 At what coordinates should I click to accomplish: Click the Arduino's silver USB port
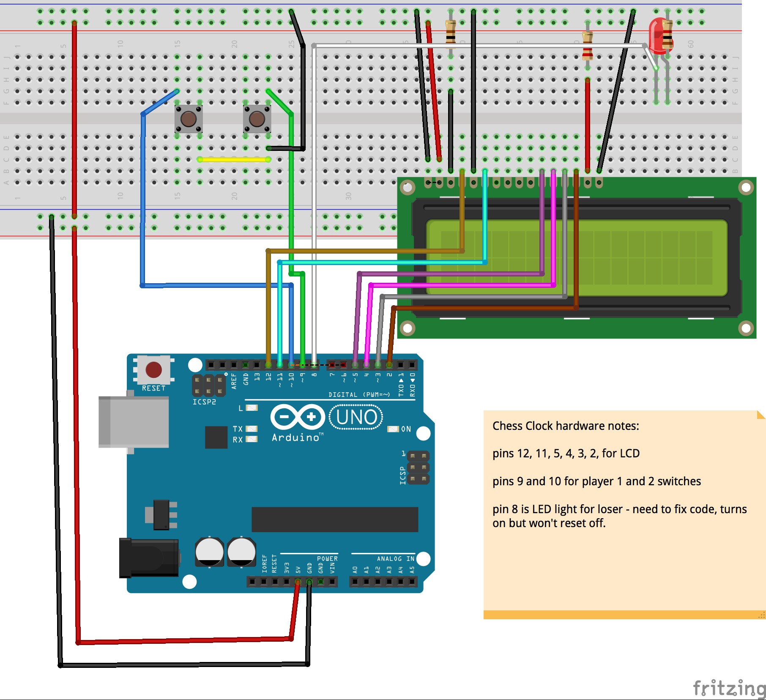click(133, 421)
